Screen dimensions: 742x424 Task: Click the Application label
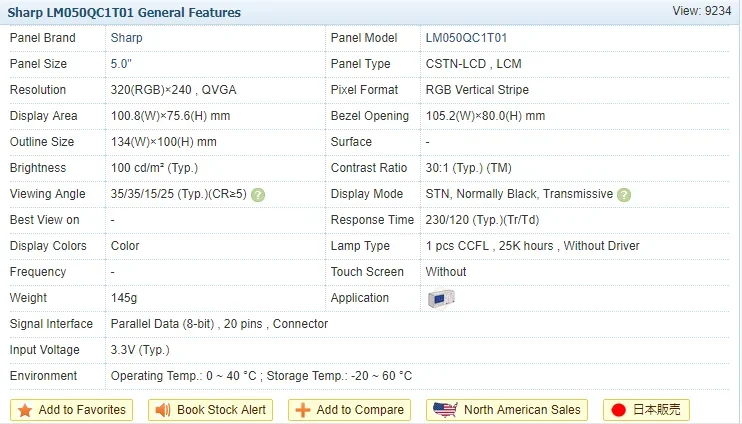(360, 298)
